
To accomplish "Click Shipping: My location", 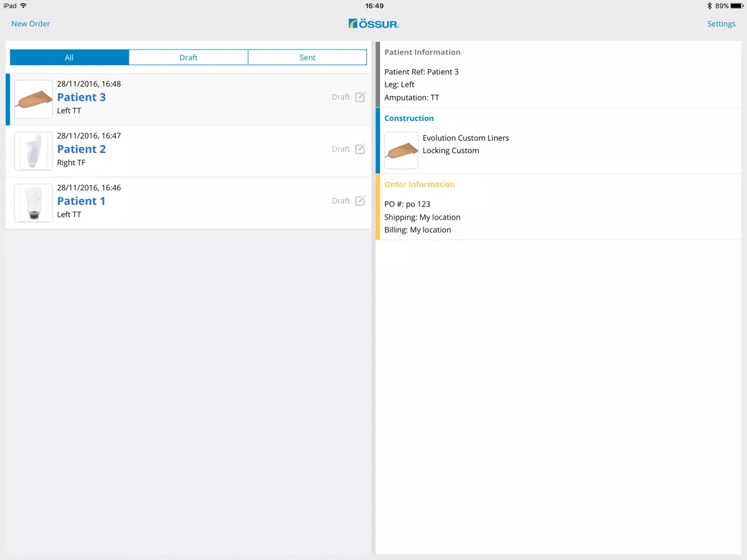I will [423, 217].
